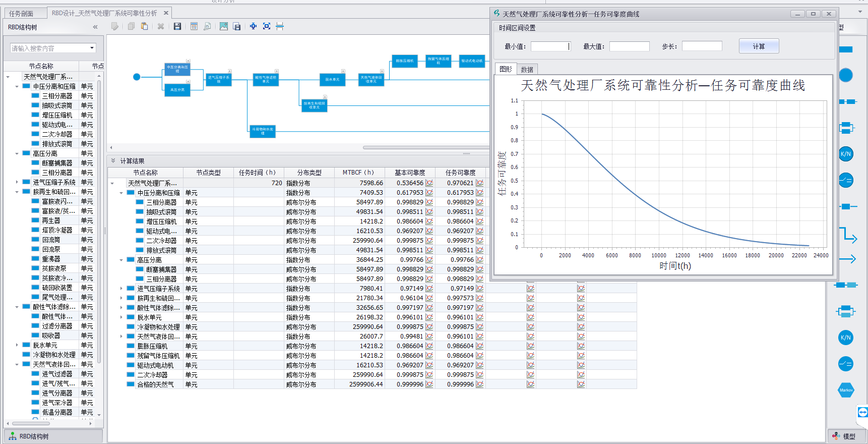The height and width of the screenshot is (444, 868).
Task: Collapse 中压分离和压缩 row in the results table
Action: click(x=121, y=193)
